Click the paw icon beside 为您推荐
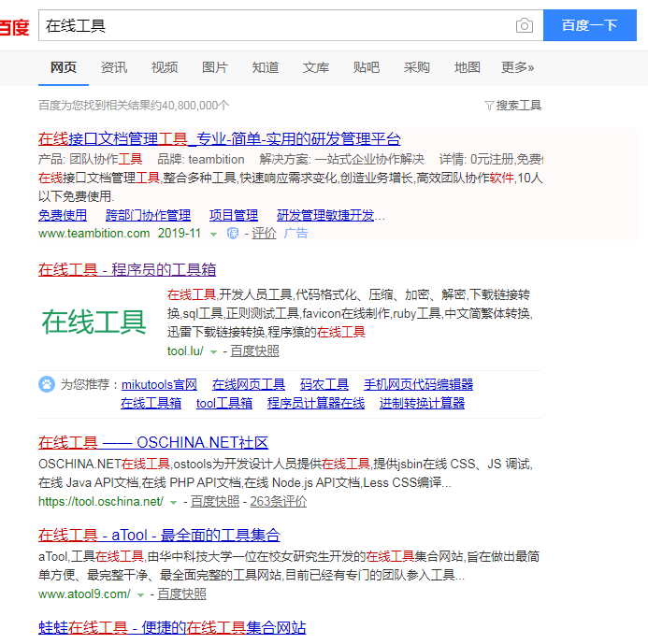This screenshot has height=644, width=648. tap(47, 384)
